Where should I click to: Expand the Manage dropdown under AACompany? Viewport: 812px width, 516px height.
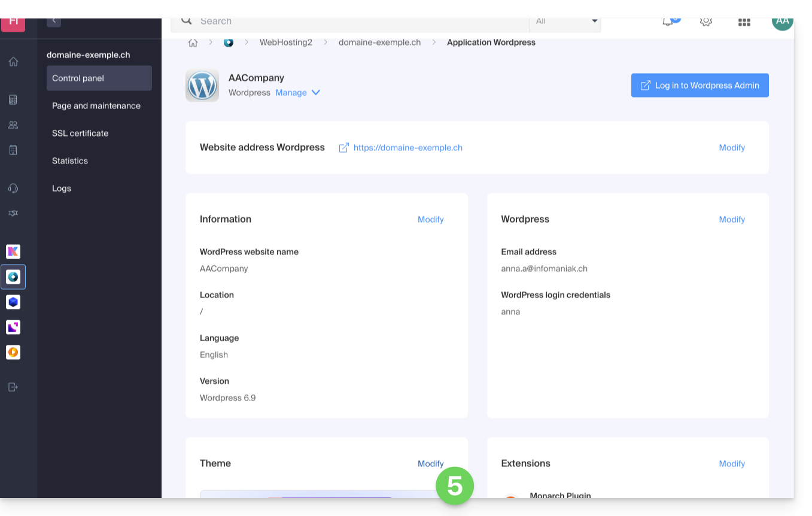[298, 93]
